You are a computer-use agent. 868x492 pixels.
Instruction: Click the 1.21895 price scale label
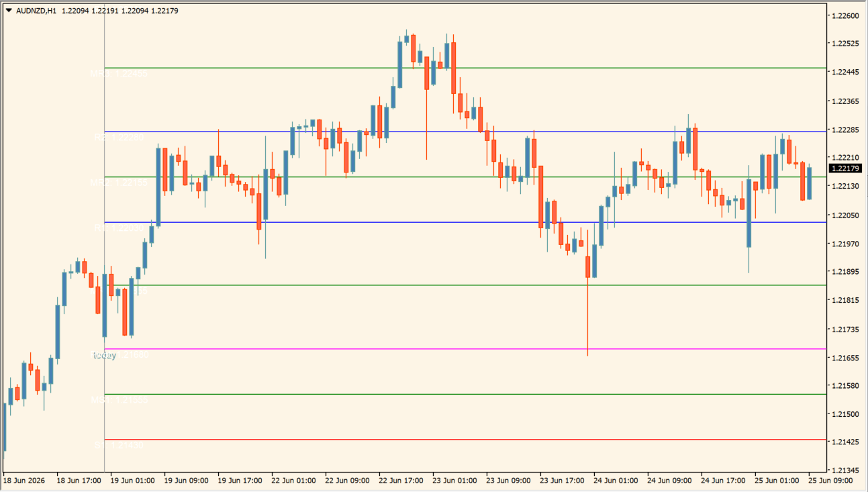tap(845, 272)
